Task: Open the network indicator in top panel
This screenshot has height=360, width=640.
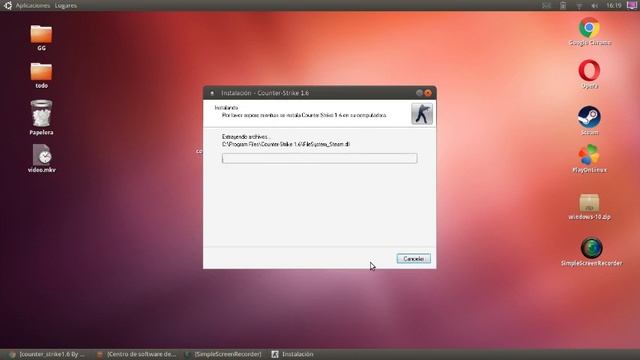Action: pos(579,6)
